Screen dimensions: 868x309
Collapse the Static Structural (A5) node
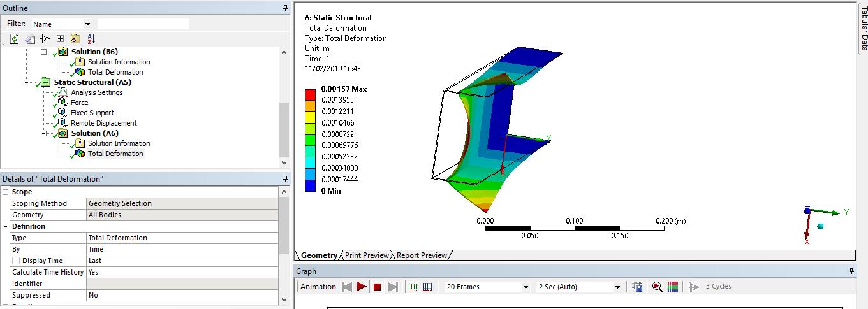pyautogui.click(x=26, y=82)
